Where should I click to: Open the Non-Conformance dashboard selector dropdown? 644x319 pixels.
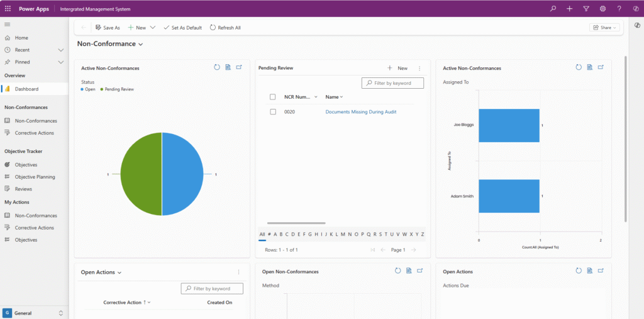tap(141, 44)
